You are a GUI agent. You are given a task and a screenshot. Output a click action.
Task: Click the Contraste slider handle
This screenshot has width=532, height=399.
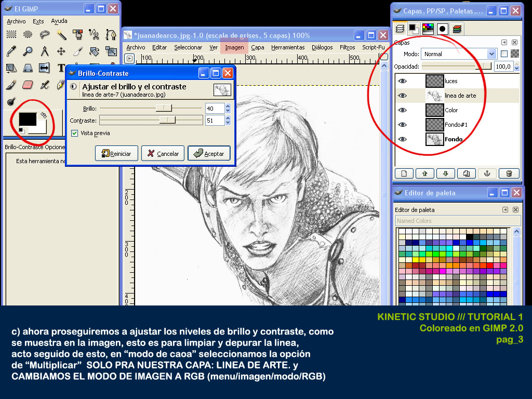coord(167,120)
